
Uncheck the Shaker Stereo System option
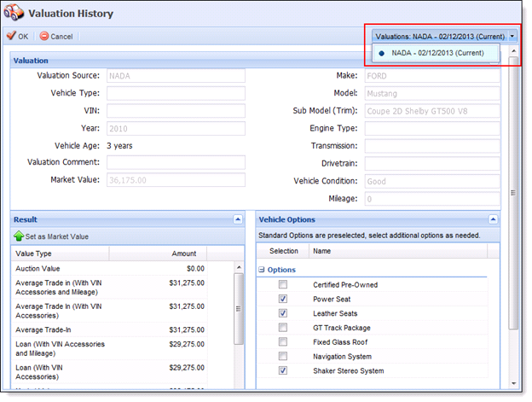pos(283,370)
